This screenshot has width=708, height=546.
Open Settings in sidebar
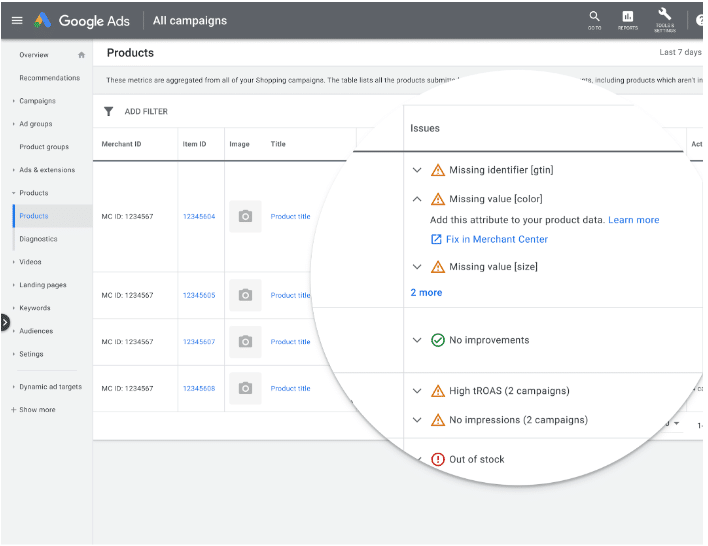(x=31, y=354)
